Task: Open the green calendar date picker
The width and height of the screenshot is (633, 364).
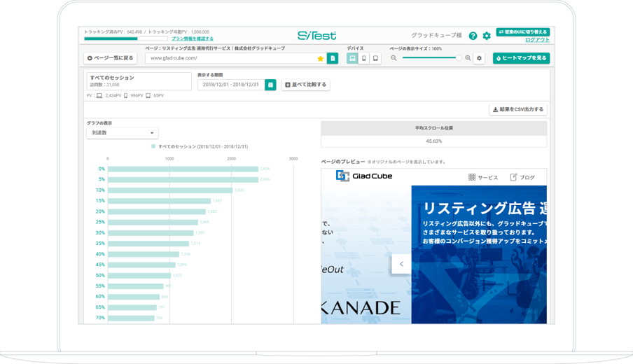Action: click(270, 85)
